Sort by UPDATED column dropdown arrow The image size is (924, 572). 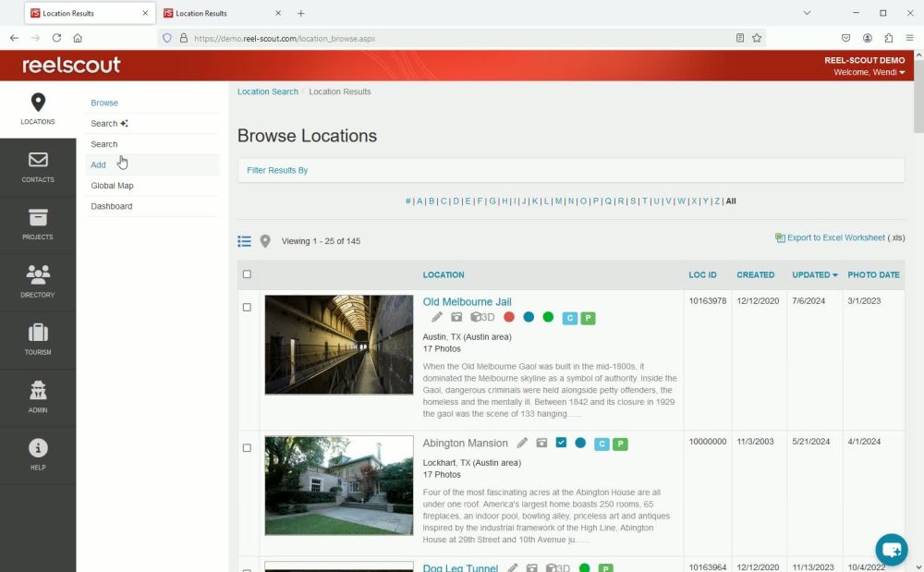click(835, 275)
